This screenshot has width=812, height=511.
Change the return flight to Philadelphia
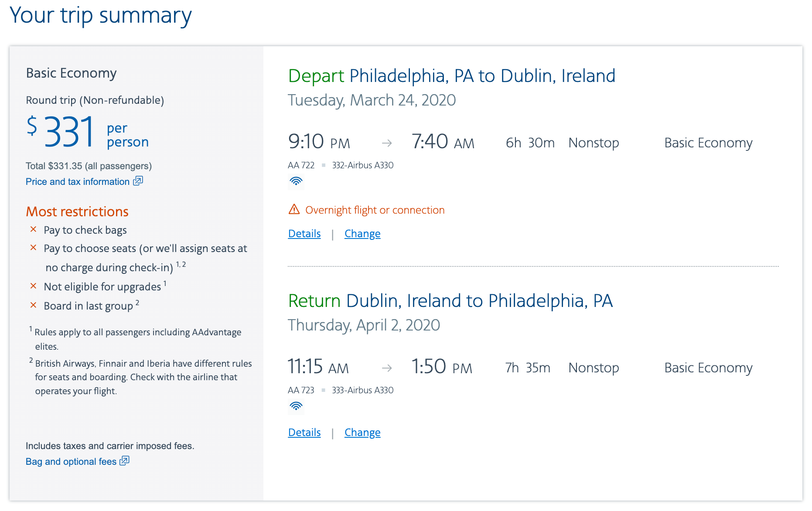pyautogui.click(x=362, y=433)
